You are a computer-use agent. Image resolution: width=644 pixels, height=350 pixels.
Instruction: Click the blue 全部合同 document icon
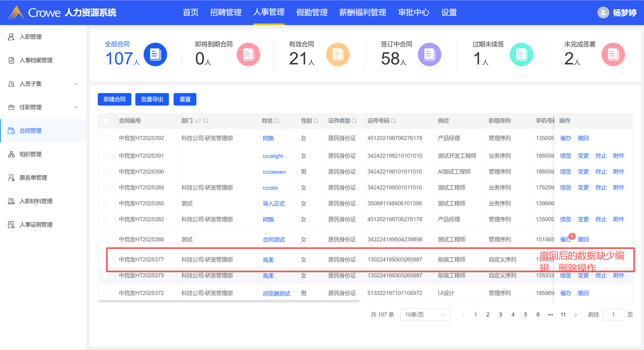point(155,55)
